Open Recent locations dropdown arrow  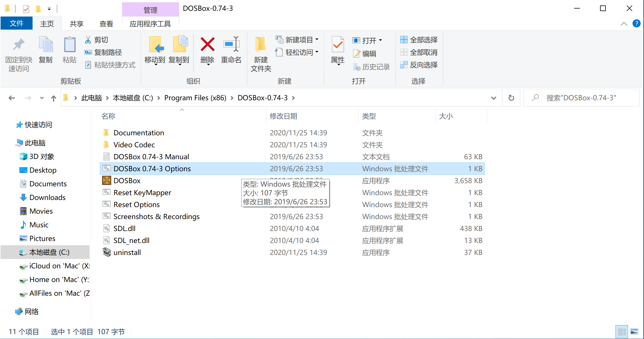click(42, 98)
